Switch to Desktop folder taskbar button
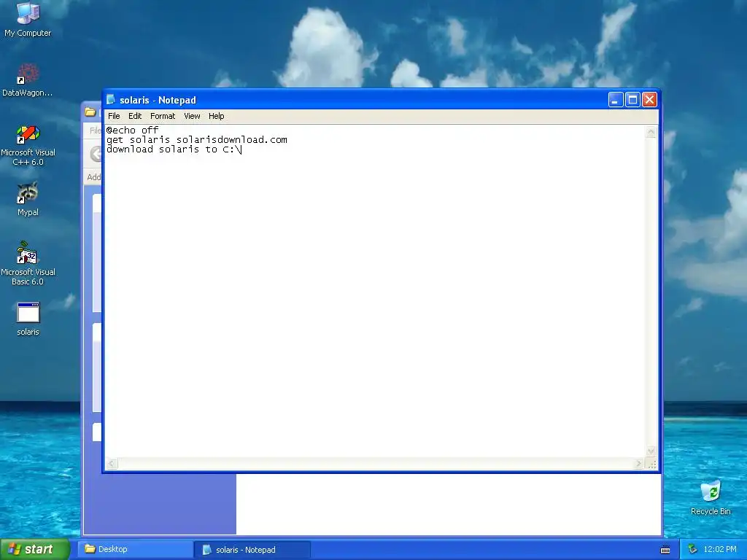This screenshot has width=747, height=560. (135, 549)
